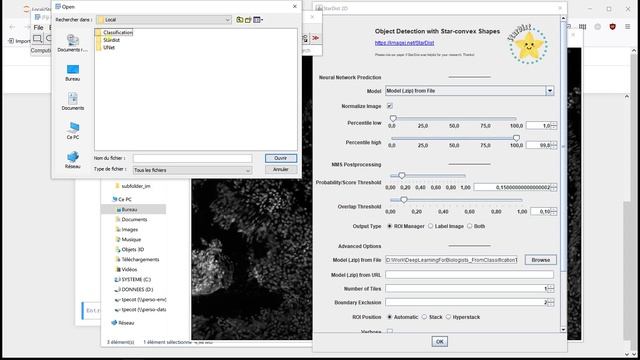The height and width of the screenshot is (360, 640).
Task: Click the Ouvrir button
Action: tap(280, 158)
